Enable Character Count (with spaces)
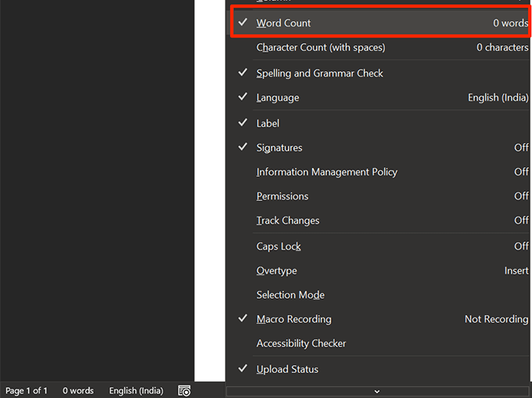 point(320,48)
